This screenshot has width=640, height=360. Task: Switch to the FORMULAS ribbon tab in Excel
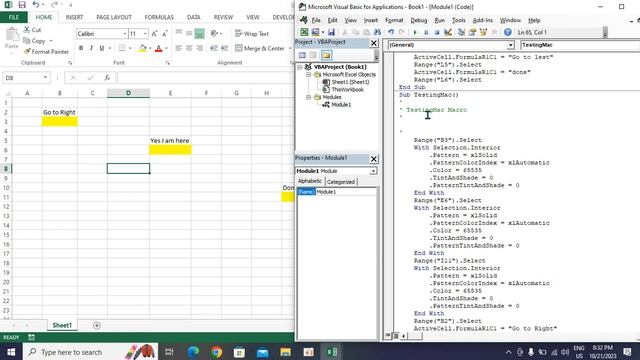coord(159,17)
